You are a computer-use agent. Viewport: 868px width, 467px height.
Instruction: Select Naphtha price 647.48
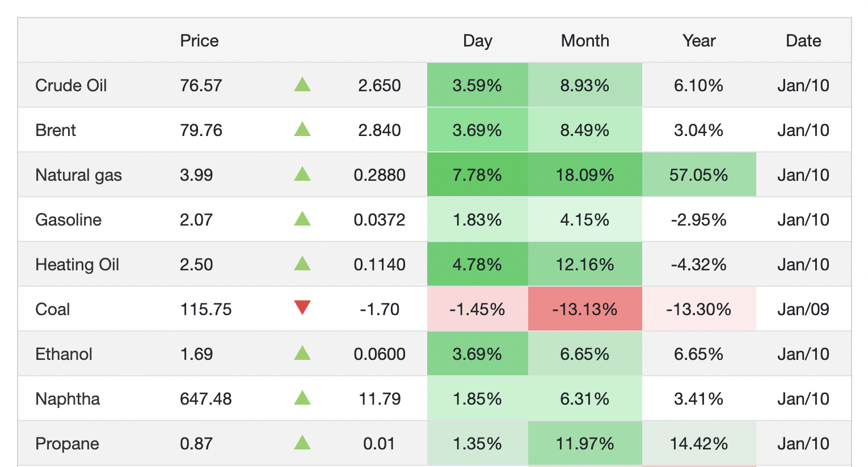[x=206, y=399]
